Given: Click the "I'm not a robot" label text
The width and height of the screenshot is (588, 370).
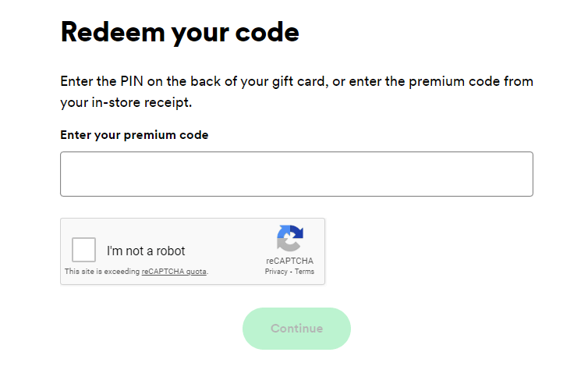Looking at the screenshot, I should (x=146, y=251).
